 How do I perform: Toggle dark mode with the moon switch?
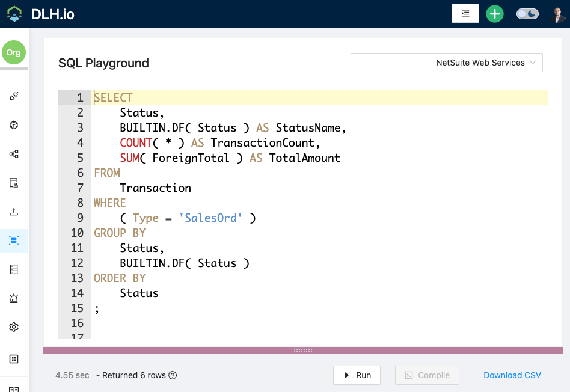[527, 13]
